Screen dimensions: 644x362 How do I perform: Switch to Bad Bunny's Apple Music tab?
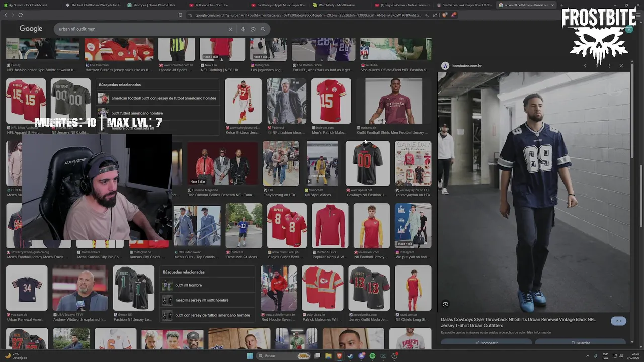click(x=278, y=5)
